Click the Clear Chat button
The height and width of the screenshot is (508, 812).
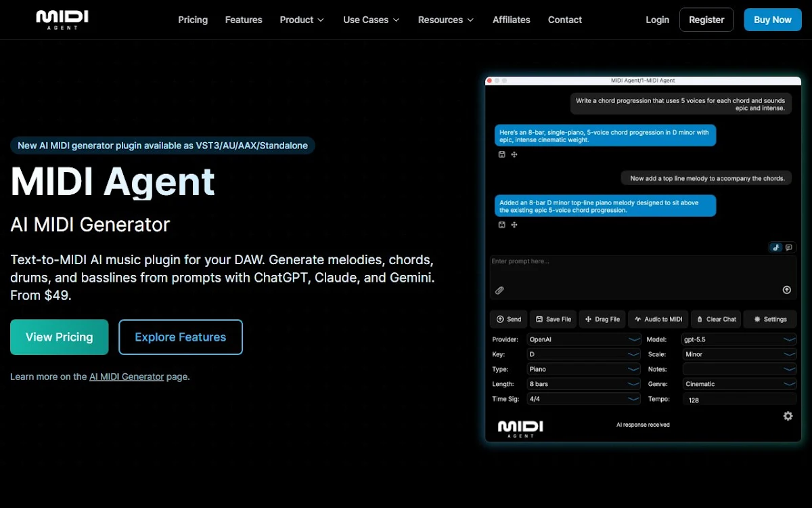716,319
